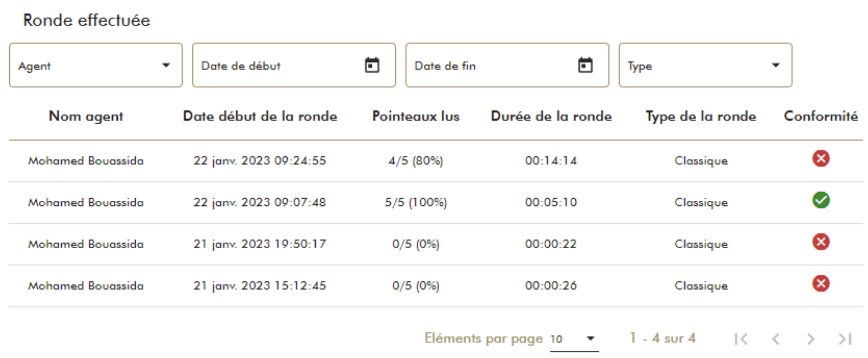This screenshot has width=868, height=358.
Task: Go to the next page arrow
Action: pyautogui.click(x=810, y=338)
